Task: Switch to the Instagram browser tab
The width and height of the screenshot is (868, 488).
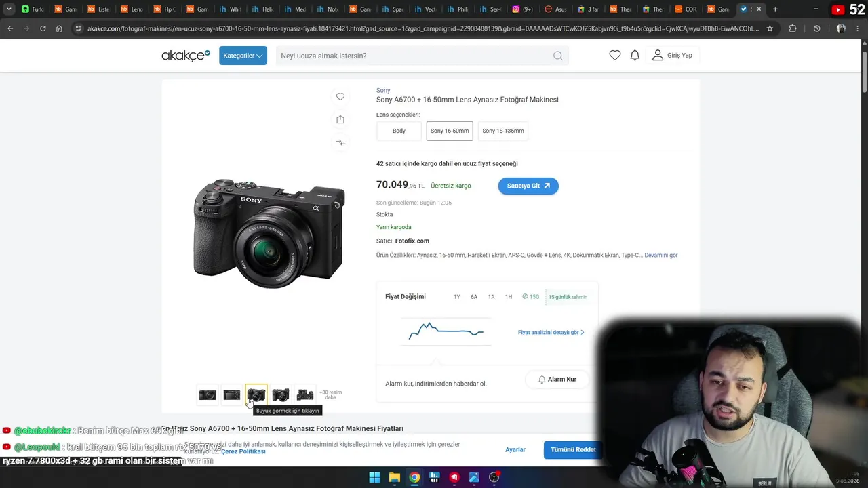Action: [x=523, y=9]
